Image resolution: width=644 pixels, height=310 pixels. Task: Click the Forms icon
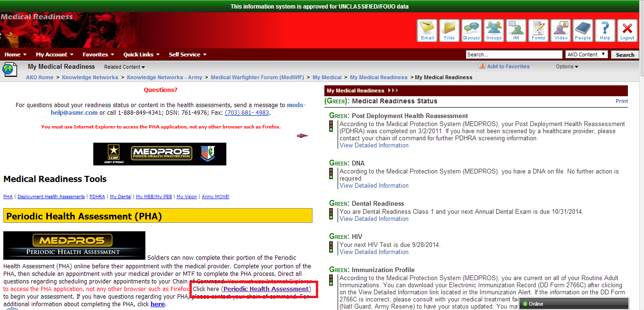tap(538, 30)
